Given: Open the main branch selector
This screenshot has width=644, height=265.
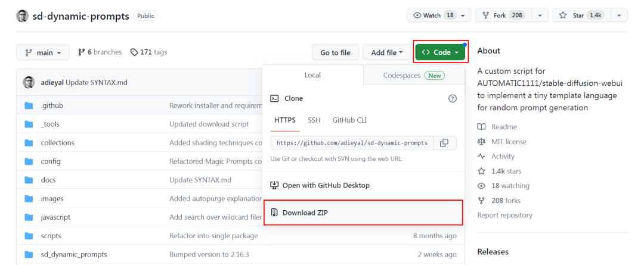Looking at the screenshot, I should pyautogui.click(x=43, y=52).
